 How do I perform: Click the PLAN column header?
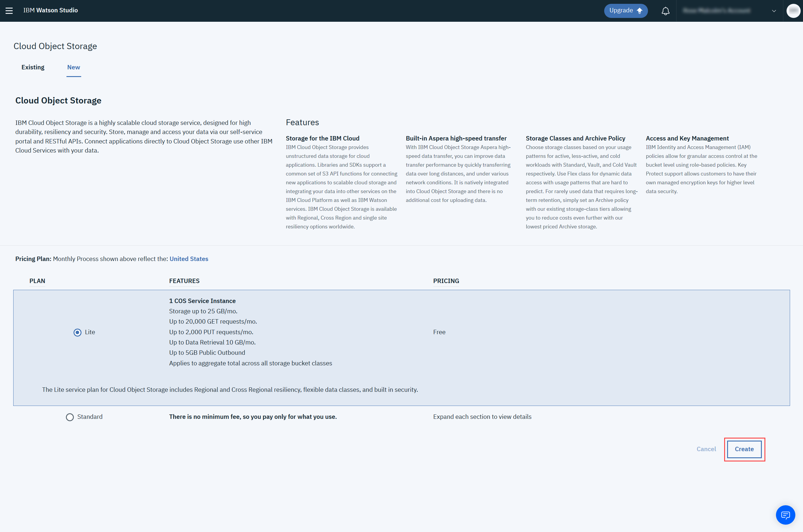coord(37,281)
